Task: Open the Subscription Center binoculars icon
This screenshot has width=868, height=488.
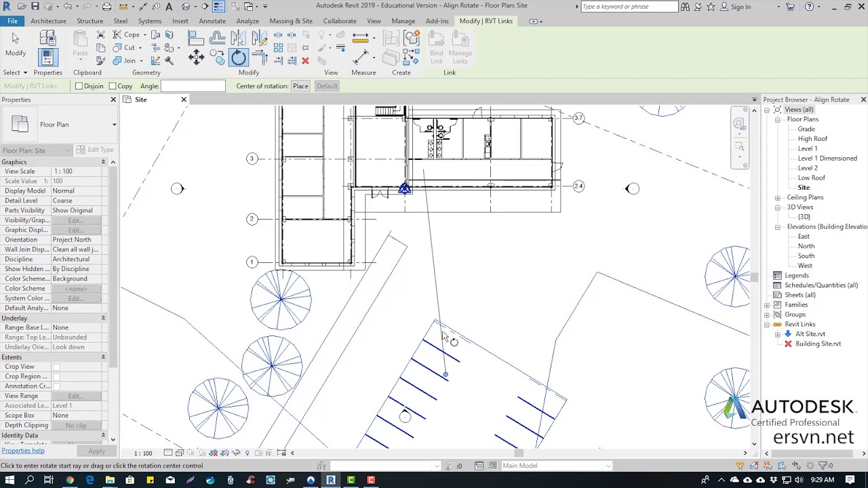Action: point(685,7)
